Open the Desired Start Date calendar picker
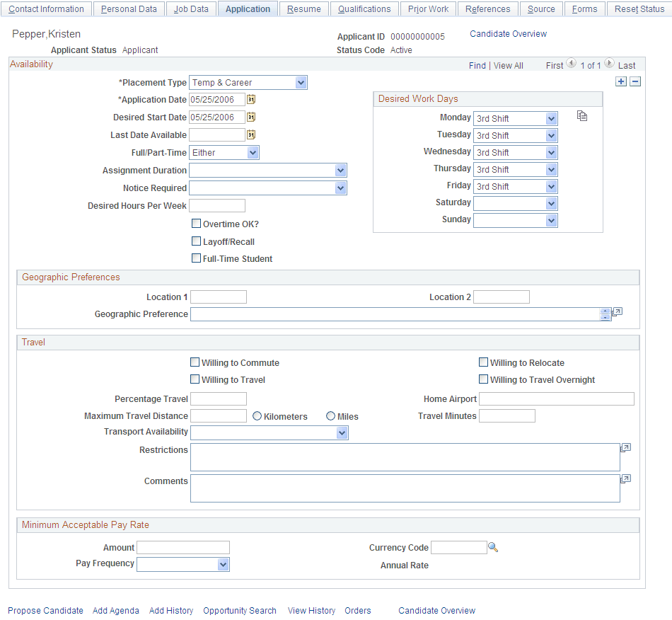 251,117
